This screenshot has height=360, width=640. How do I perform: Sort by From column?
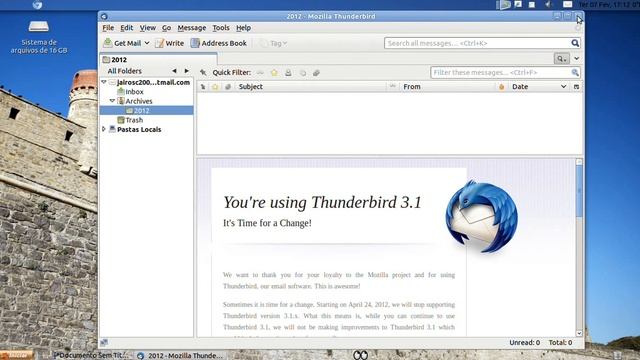coord(447,87)
